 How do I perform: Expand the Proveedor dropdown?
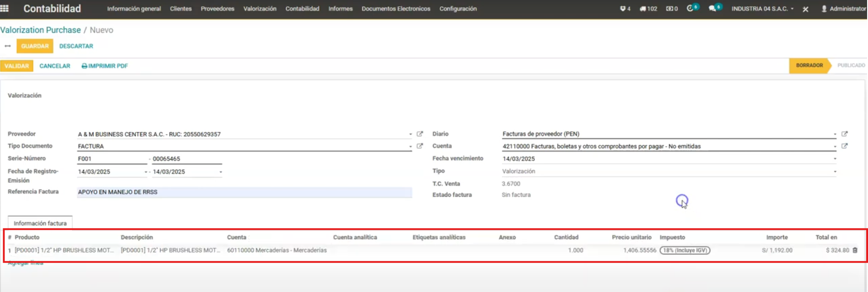[x=410, y=134]
